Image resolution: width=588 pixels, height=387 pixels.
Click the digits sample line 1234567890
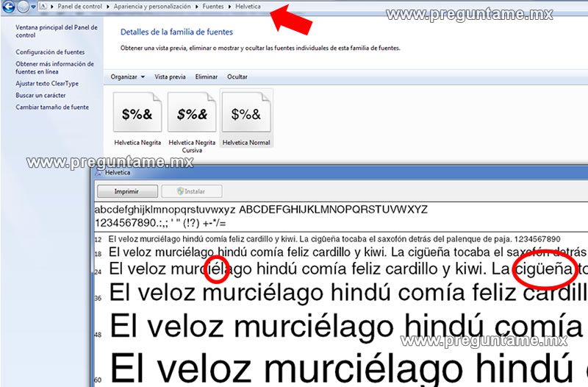pos(160,224)
